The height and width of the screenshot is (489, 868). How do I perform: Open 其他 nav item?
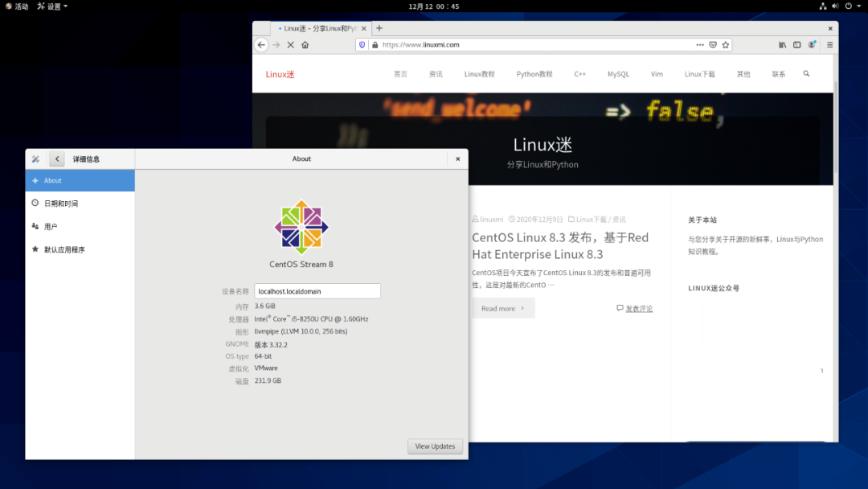click(743, 74)
